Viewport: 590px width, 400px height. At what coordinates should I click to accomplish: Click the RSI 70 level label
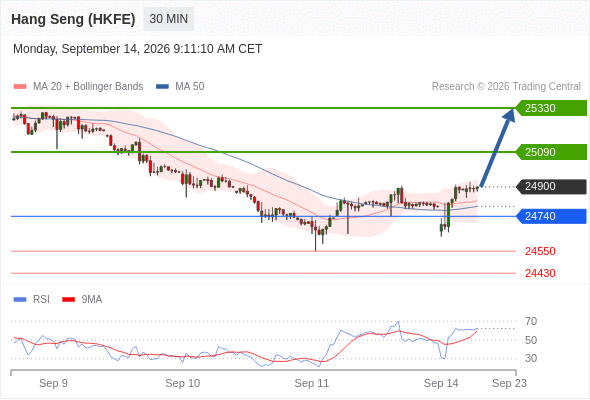[x=531, y=321]
